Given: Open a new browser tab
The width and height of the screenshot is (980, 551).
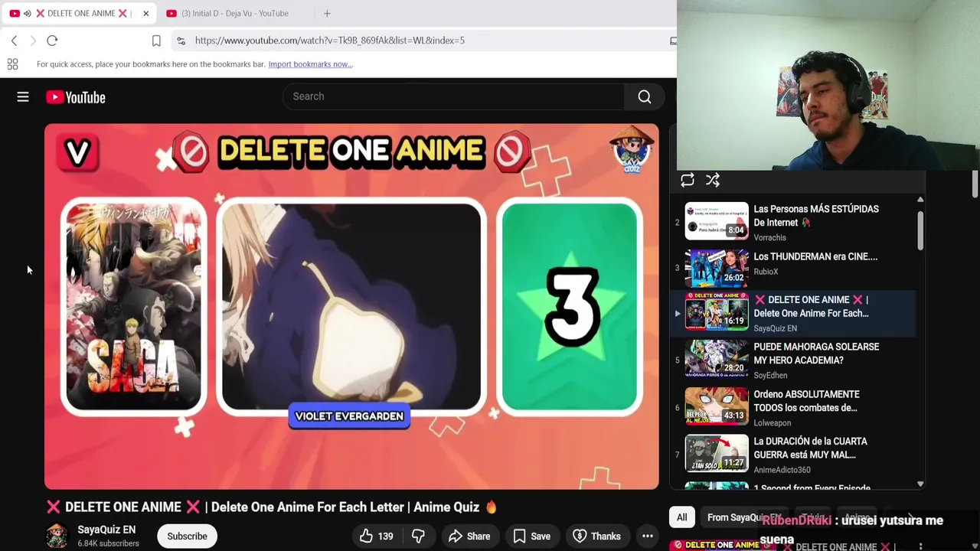Looking at the screenshot, I should pyautogui.click(x=327, y=13).
